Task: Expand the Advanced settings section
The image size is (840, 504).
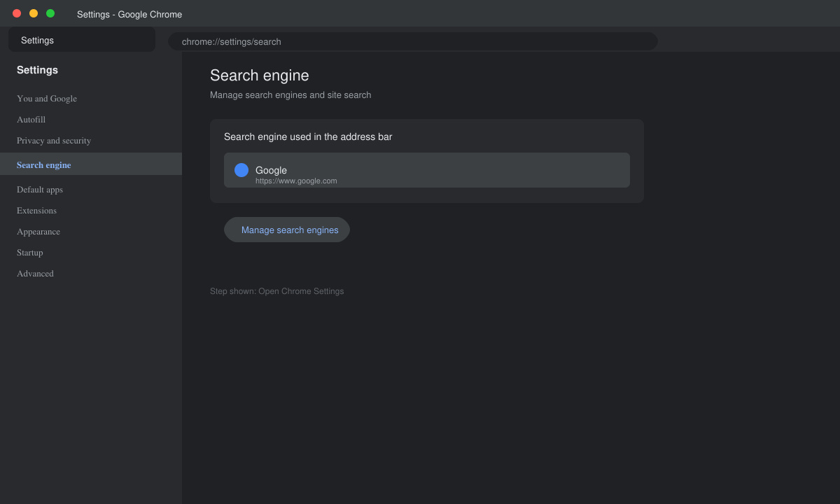Action: pos(35,274)
